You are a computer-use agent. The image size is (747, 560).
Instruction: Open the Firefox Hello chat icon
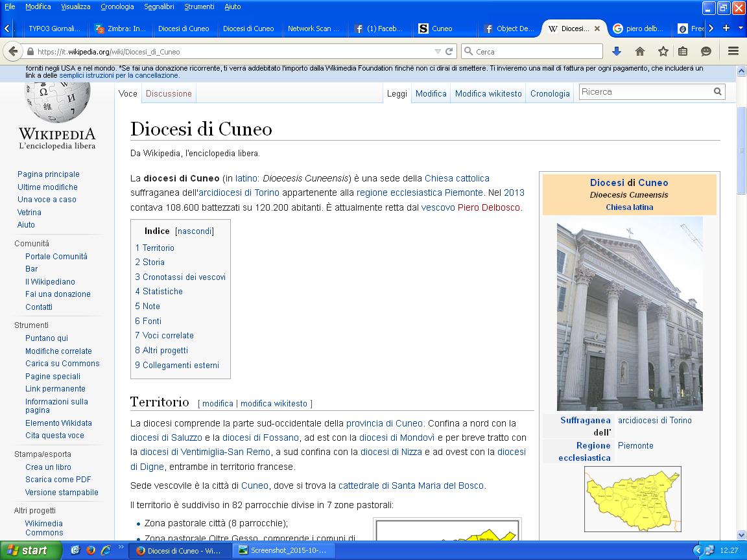pos(706,51)
